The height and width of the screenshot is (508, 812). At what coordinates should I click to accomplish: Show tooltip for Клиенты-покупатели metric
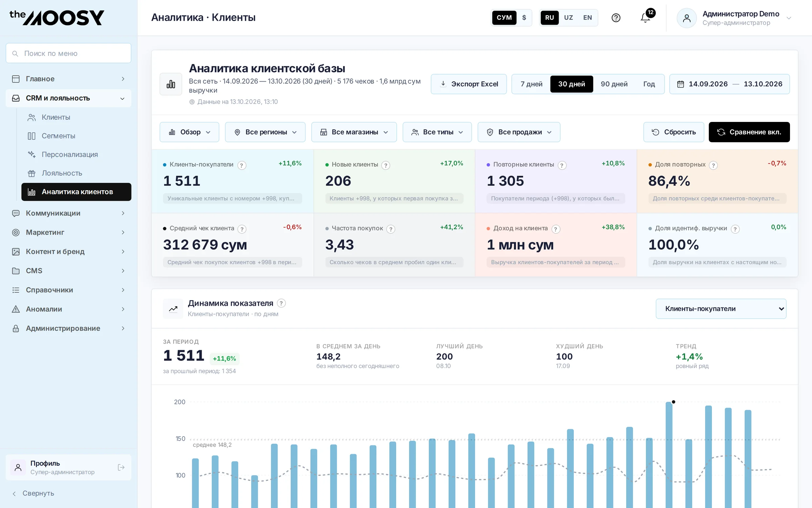click(242, 165)
